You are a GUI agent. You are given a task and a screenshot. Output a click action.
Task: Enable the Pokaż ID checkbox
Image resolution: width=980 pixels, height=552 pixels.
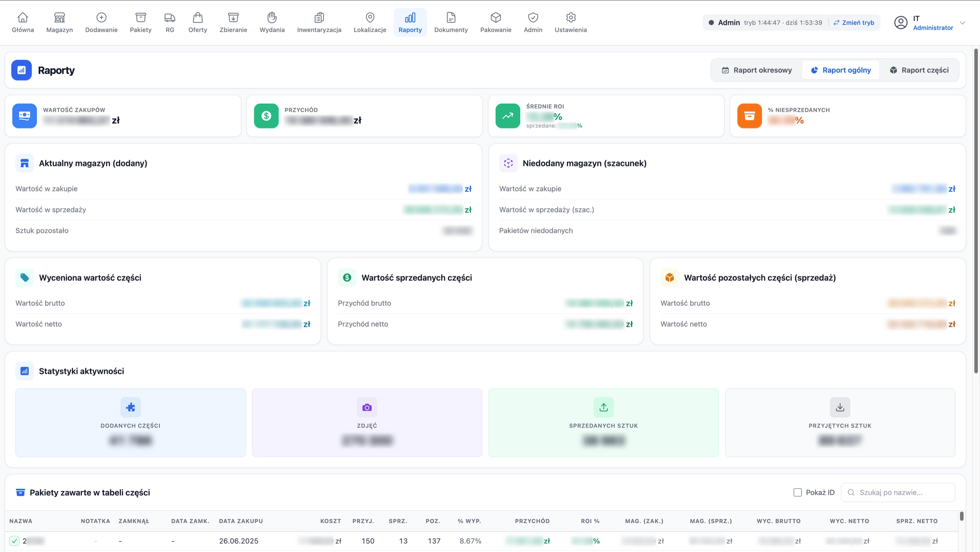click(x=797, y=492)
